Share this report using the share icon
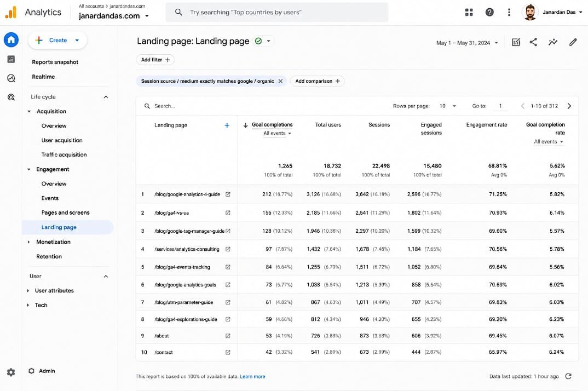This screenshot has height=391, width=588. tap(533, 42)
